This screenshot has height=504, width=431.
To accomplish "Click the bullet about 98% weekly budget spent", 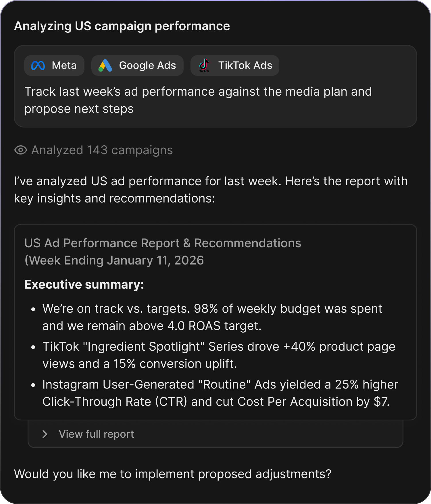I will pos(212,317).
